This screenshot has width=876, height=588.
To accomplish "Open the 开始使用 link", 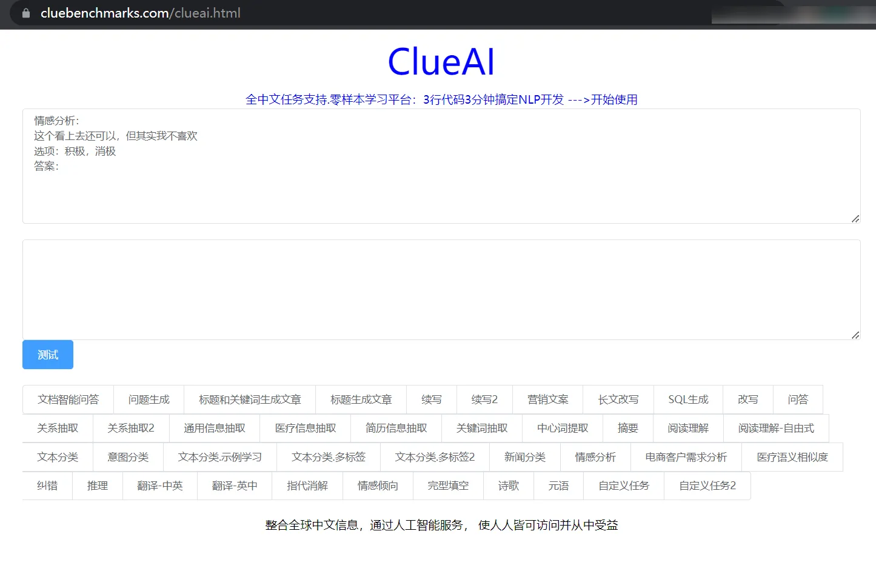I will tap(613, 99).
